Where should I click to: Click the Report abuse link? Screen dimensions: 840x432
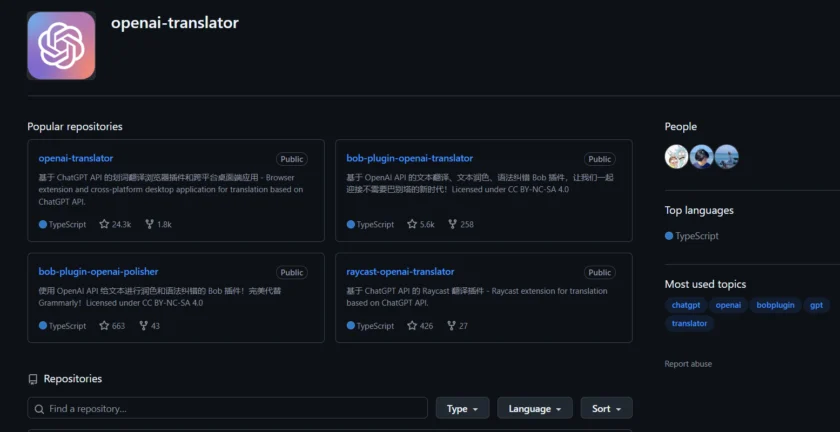tap(688, 364)
